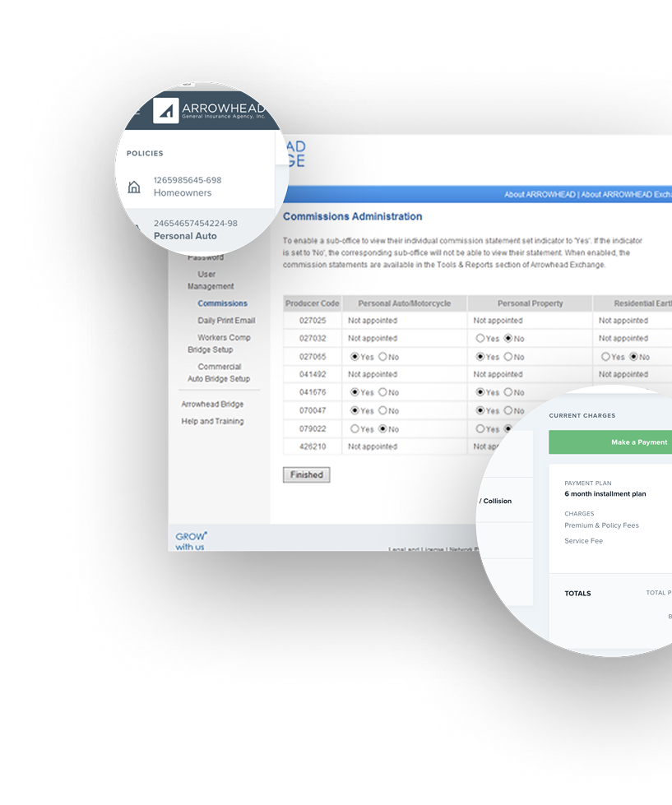The height and width of the screenshot is (805, 672).
Task: Select Yes for 079022 Personal Property
Action: coord(480,428)
